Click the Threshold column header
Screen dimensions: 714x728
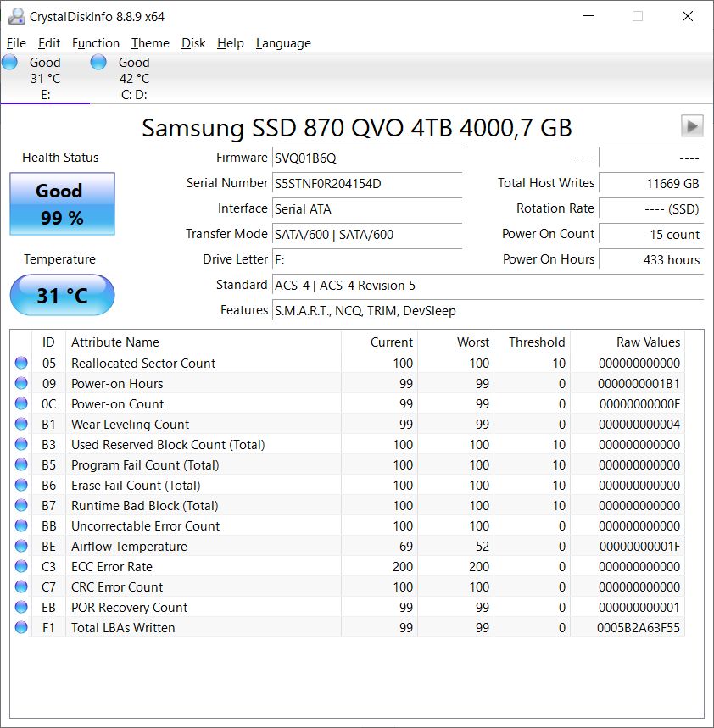click(x=532, y=342)
